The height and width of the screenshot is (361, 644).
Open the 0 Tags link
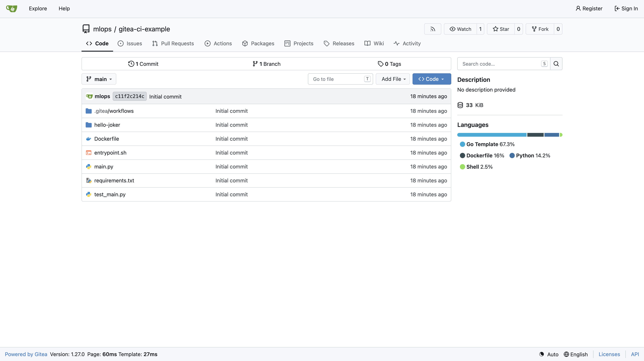(389, 64)
